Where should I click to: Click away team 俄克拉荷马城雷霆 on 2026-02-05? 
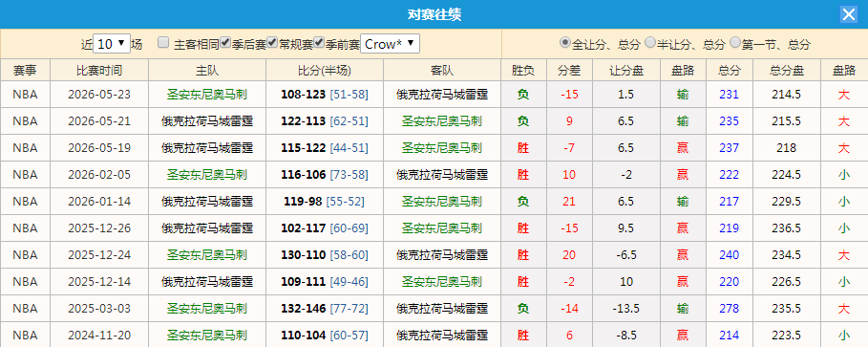(442, 175)
